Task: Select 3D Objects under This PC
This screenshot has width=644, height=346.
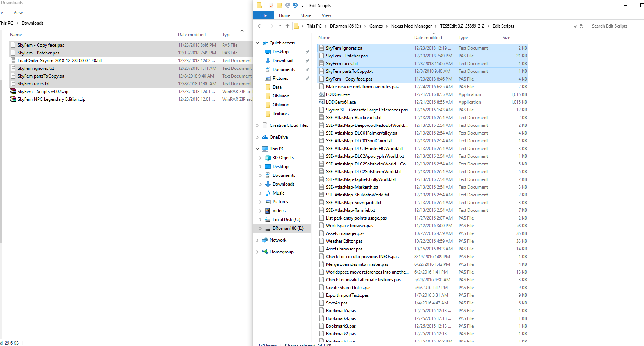Action: point(283,158)
